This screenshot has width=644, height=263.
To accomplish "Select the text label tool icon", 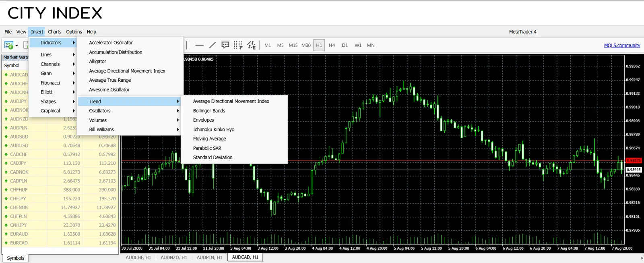I will [225, 45].
